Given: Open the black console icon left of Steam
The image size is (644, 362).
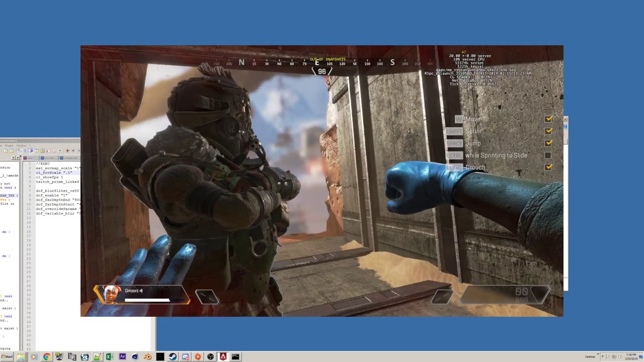Looking at the screenshot, I should pos(160,356).
